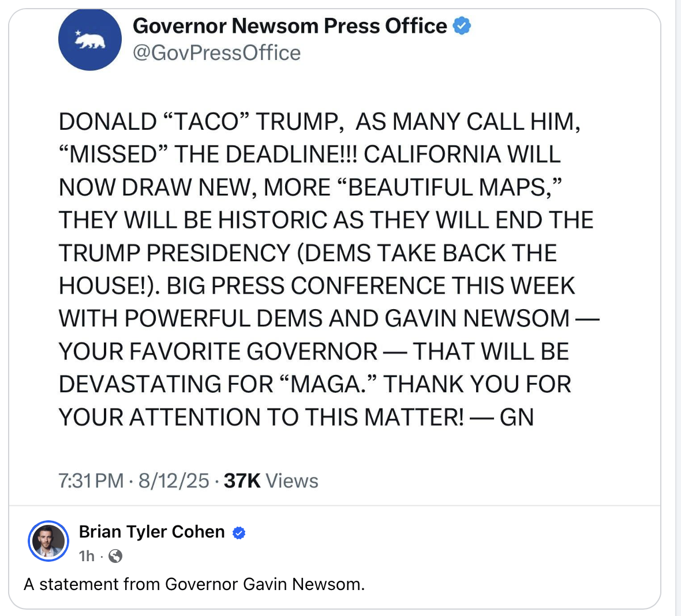This screenshot has height=616, width=681.
Task: Click the "— GN" signature ending the tweet
Action: click(502, 417)
